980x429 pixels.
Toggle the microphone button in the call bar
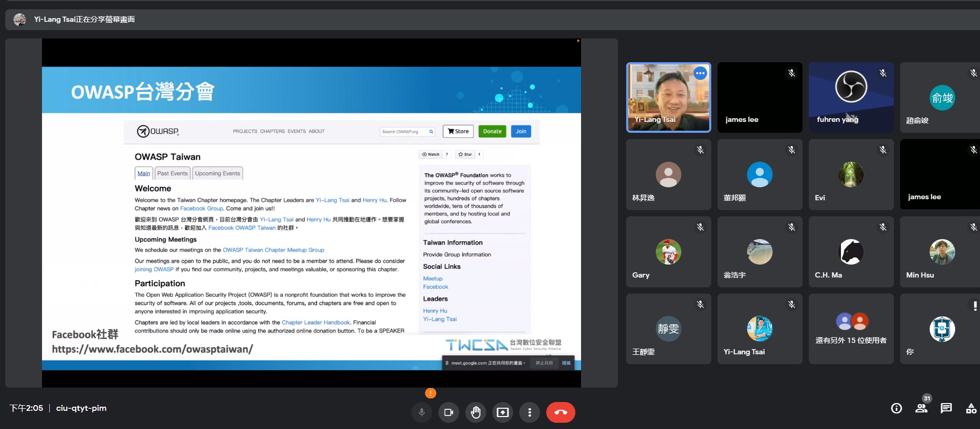coord(422,412)
